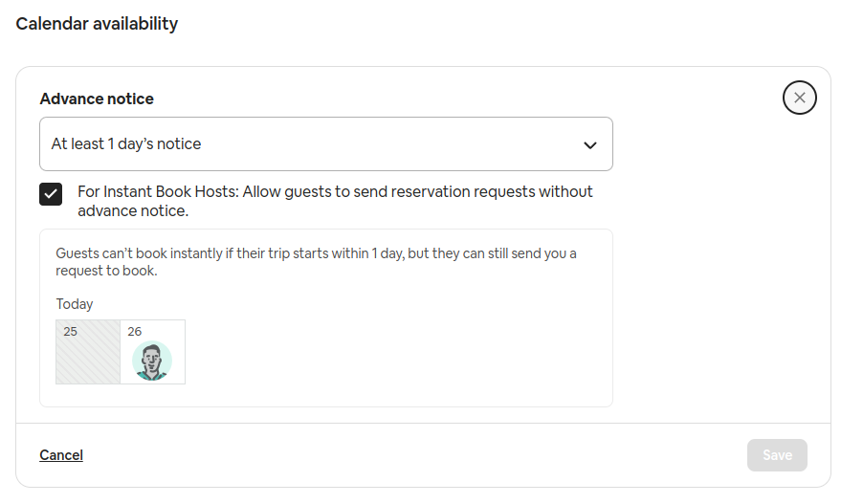Click the 'Today' label above the calendar
Screen dimensions: 841x504
pyautogui.click(x=75, y=304)
